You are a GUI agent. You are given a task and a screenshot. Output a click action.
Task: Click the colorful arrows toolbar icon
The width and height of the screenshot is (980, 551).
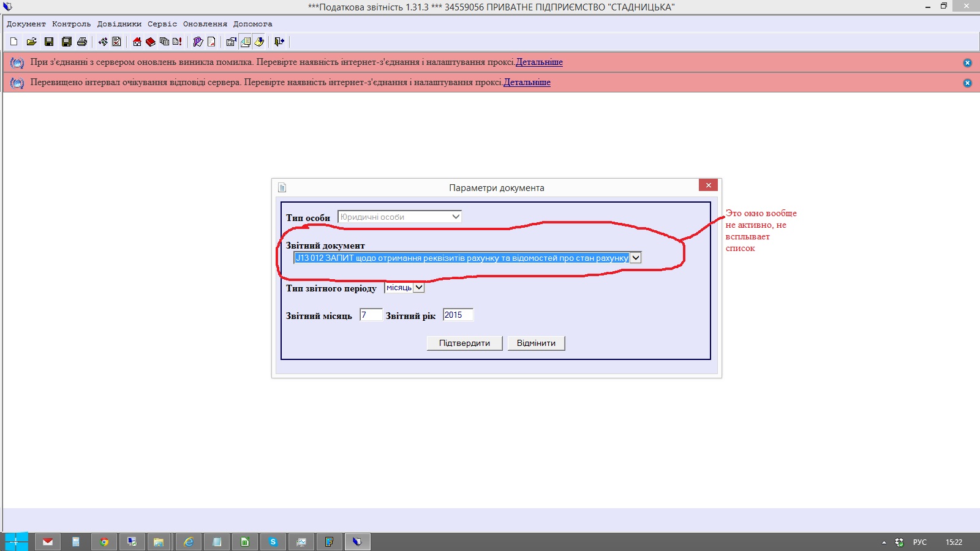pyautogui.click(x=102, y=42)
